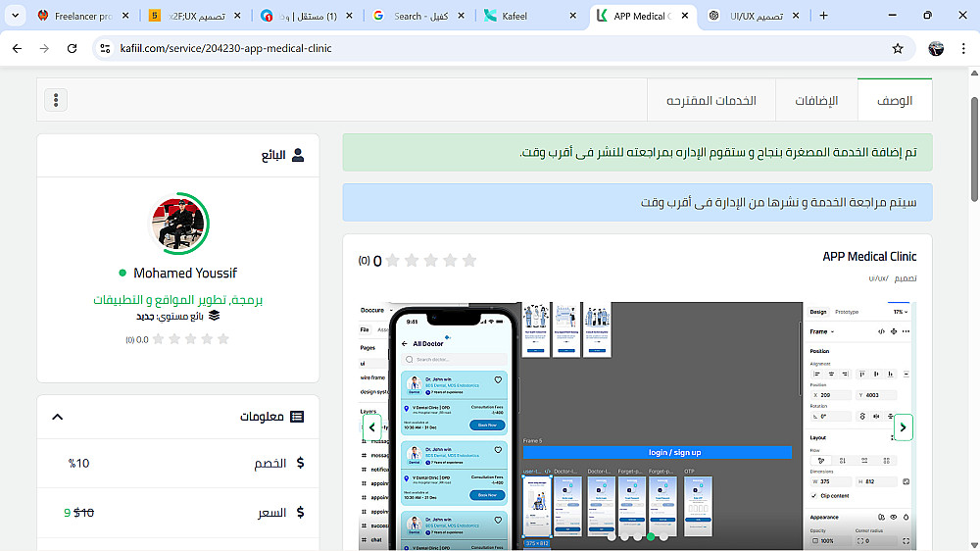Click the seller's profile picture
Image resolution: width=980 pixels, height=551 pixels.
[178, 224]
